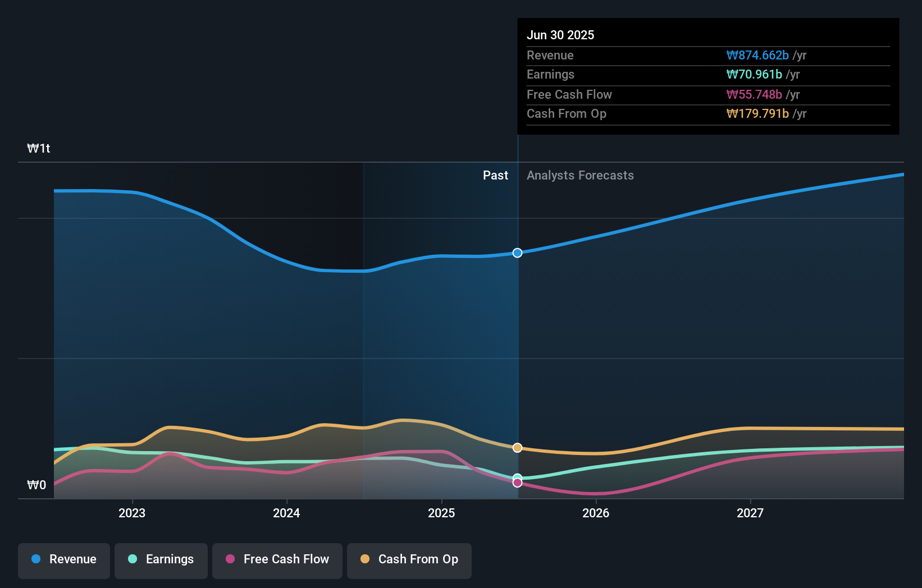This screenshot has width=922, height=588.
Task: Open the Jun 30 2025 tooltip header
Action: pyautogui.click(x=560, y=35)
